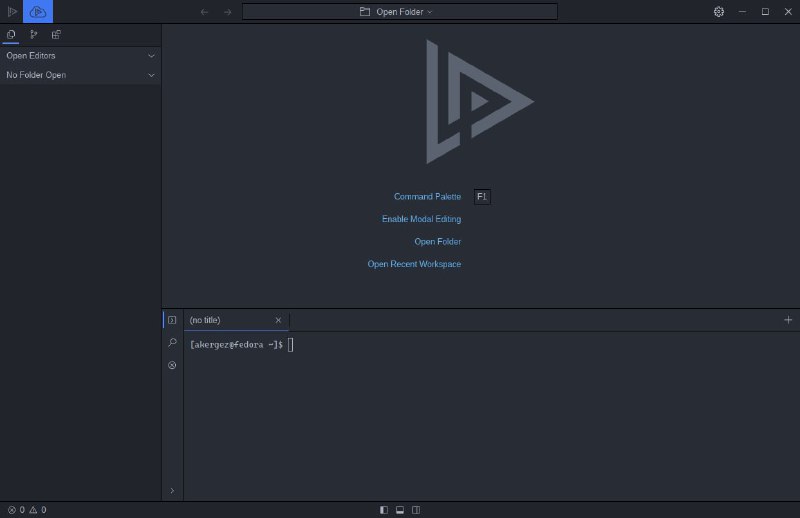
Task: Click the error count status icon
Action: click(12, 510)
